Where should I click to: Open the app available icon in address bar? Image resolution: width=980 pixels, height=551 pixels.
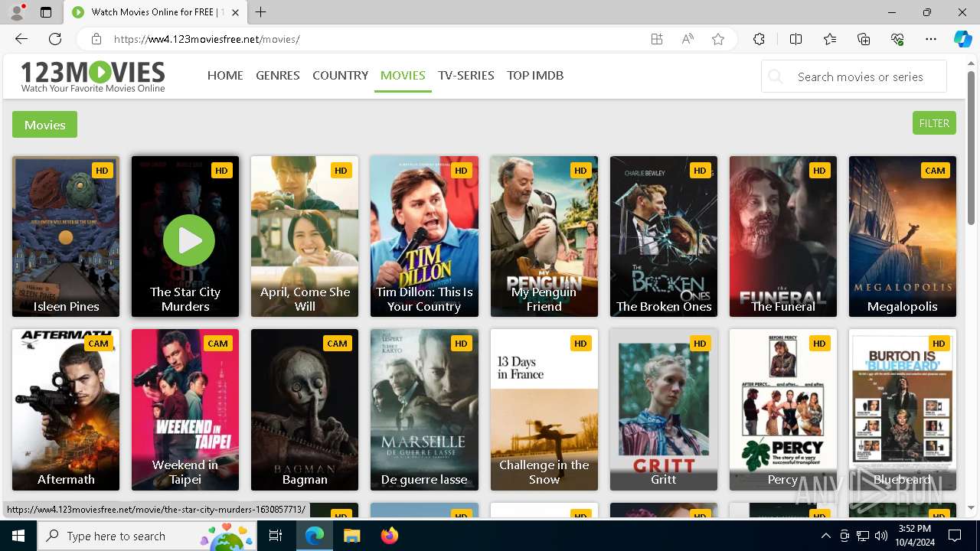pos(657,39)
